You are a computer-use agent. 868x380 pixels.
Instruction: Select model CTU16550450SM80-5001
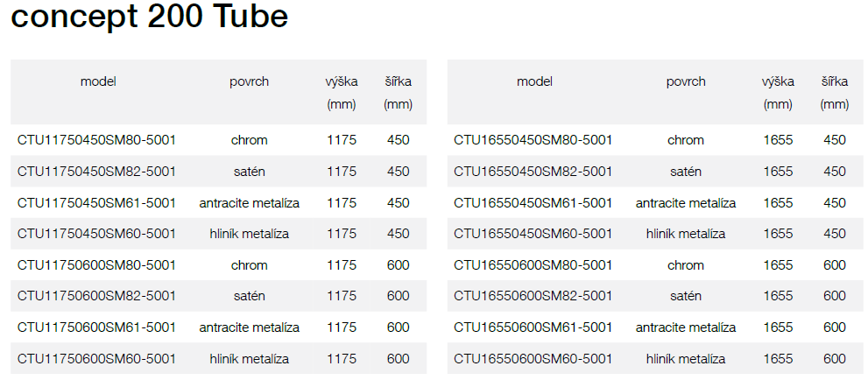(533, 140)
